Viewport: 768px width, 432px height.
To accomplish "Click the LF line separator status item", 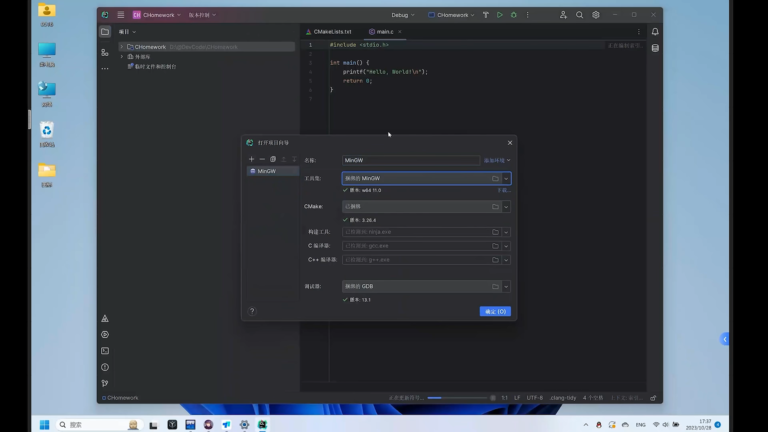I will click(517, 398).
